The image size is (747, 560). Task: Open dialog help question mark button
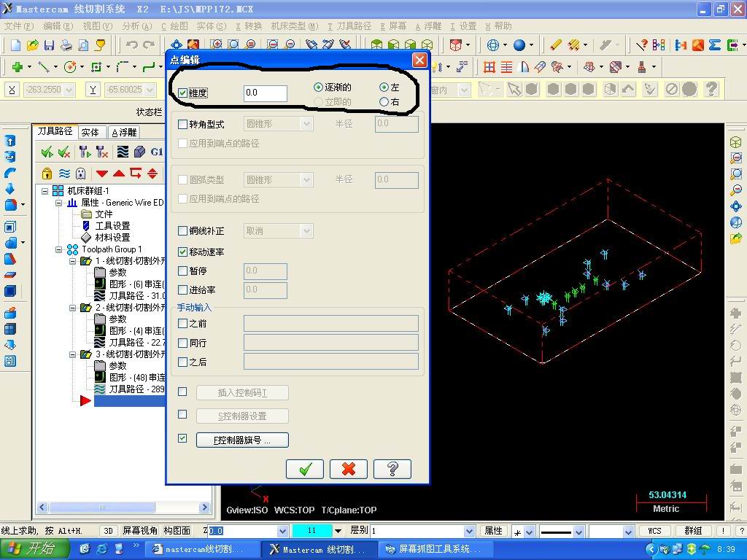pos(392,469)
